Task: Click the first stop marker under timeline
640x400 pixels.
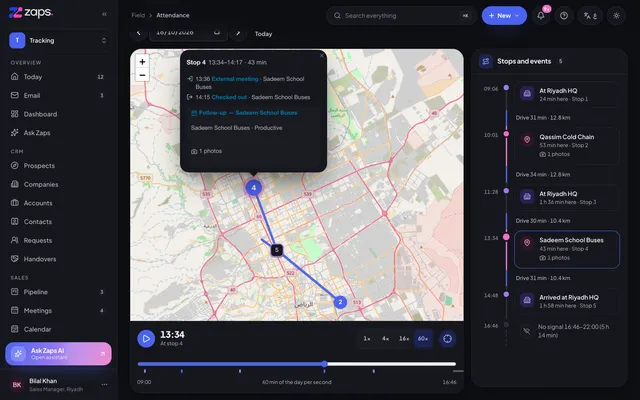Action: coord(145,371)
